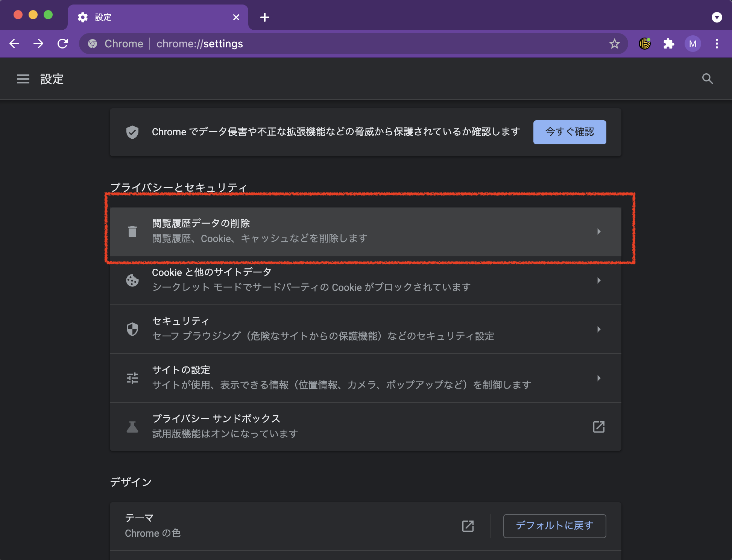Expand セキュリティ row chevron
Screen dimensions: 732x560
click(x=599, y=329)
